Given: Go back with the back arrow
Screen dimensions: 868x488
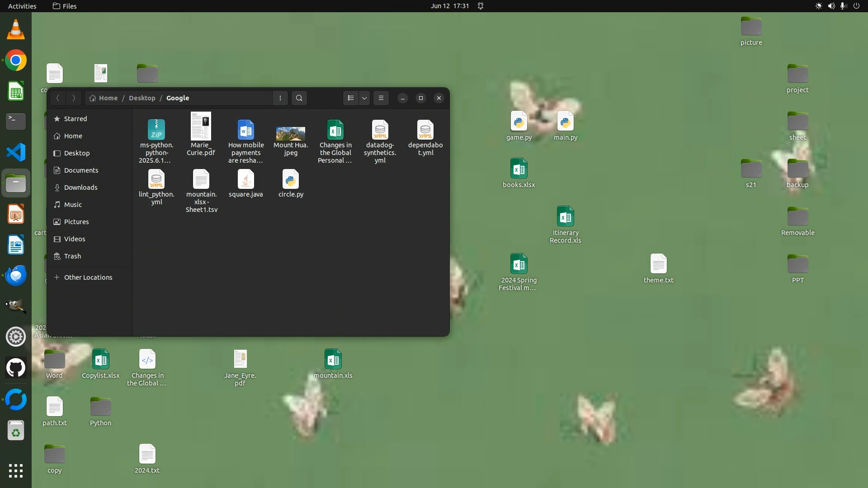Looking at the screenshot, I should pos(58,98).
